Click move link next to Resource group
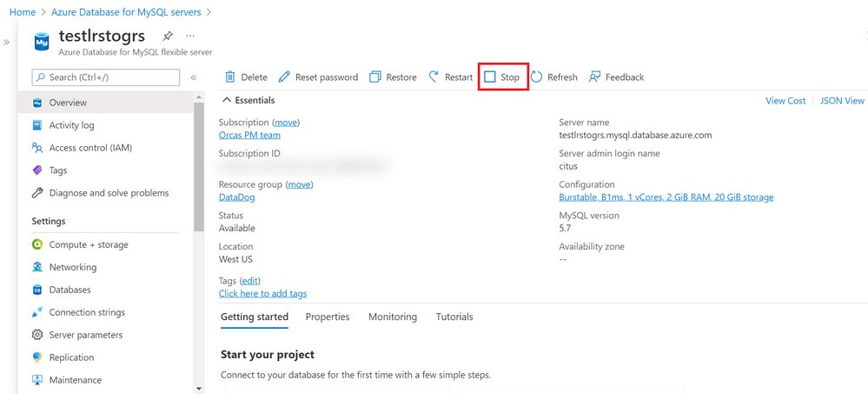Image resolution: width=868 pixels, height=394 pixels. (x=300, y=184)
